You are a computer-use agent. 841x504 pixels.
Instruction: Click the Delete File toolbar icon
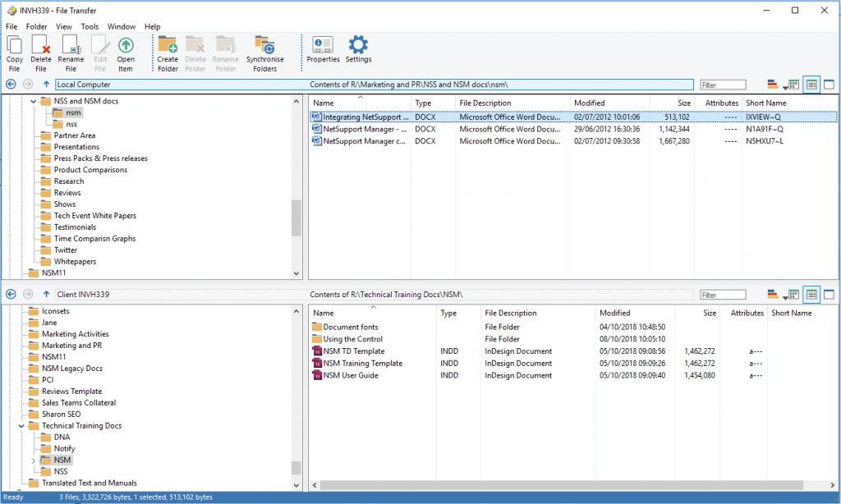(40, 53)
